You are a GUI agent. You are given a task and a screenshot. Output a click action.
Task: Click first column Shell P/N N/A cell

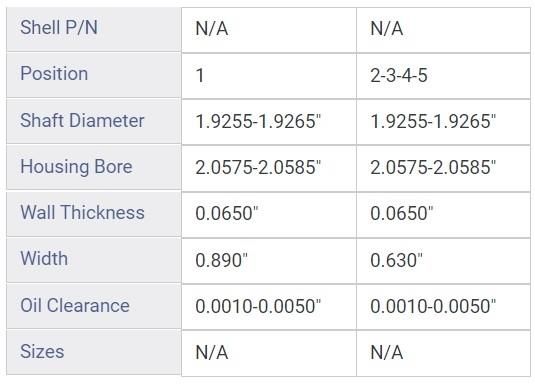click(x=269, y=30)
